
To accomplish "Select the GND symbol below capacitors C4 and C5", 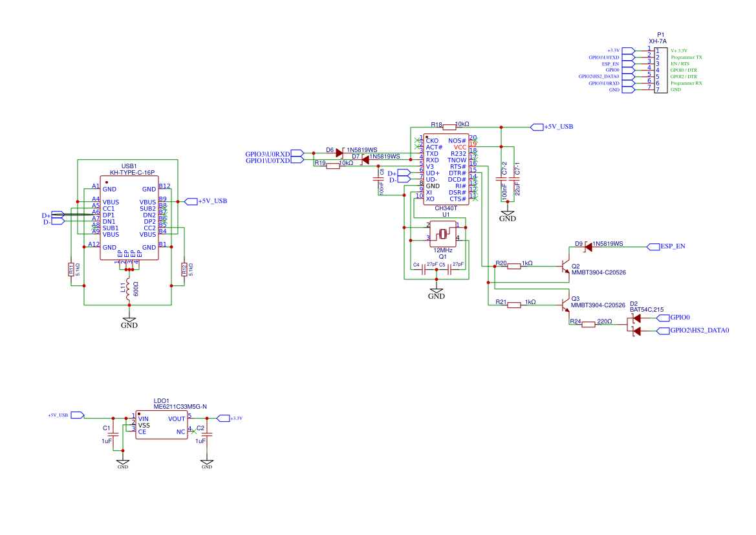I will pos(437,293).
